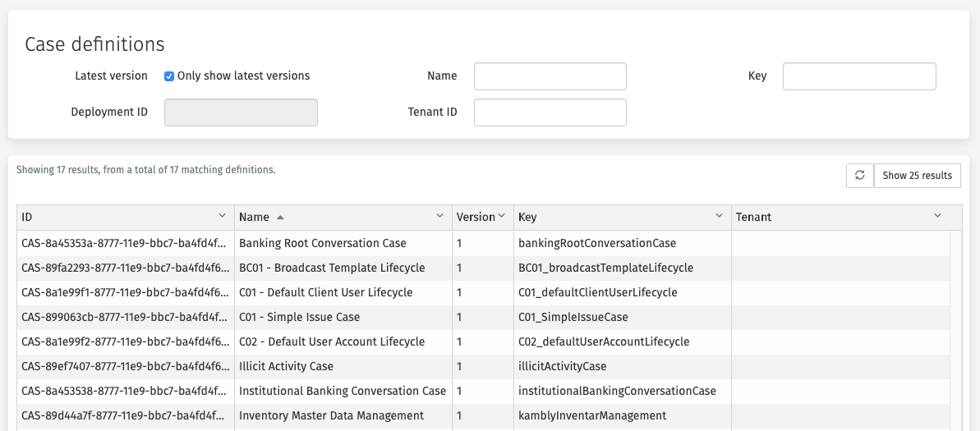The width and height of the screenshot is (980, 431).
Task: Click the refresh results icon button
Action: pos(859,175)
